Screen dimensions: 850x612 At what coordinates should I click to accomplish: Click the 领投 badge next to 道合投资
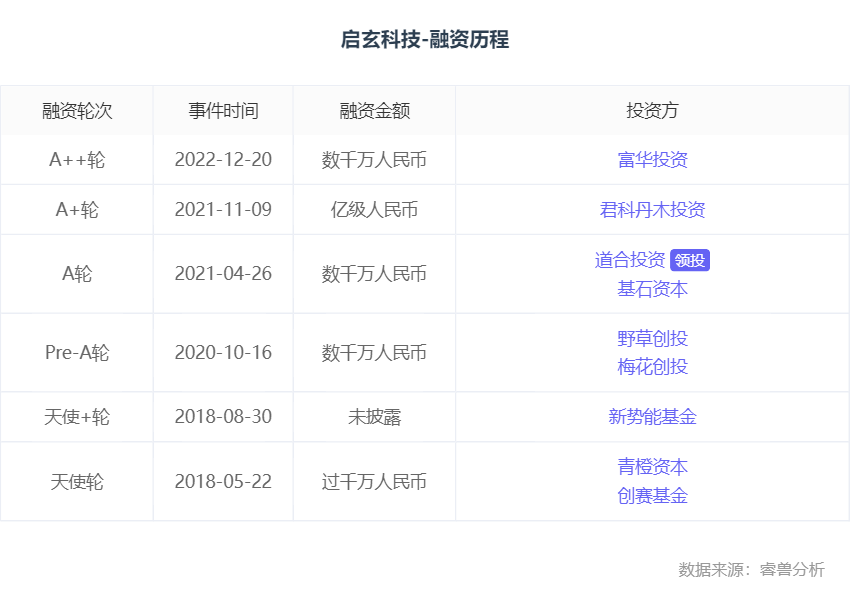pos(690,261)
